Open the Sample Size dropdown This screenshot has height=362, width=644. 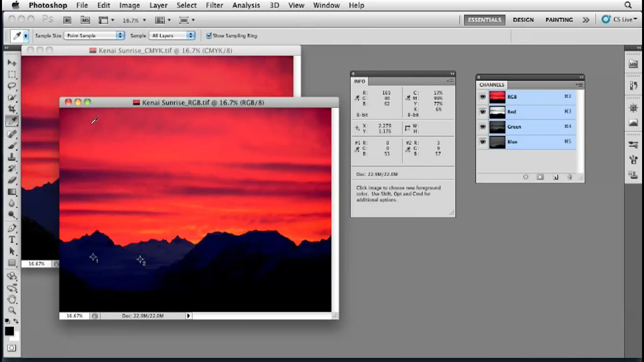coord(94,36)
